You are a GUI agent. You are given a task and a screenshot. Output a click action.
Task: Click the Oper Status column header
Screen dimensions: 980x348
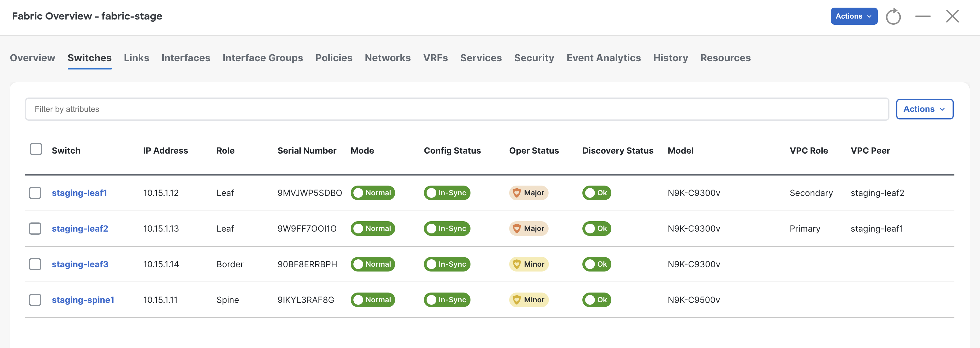(x=534, y=151)
